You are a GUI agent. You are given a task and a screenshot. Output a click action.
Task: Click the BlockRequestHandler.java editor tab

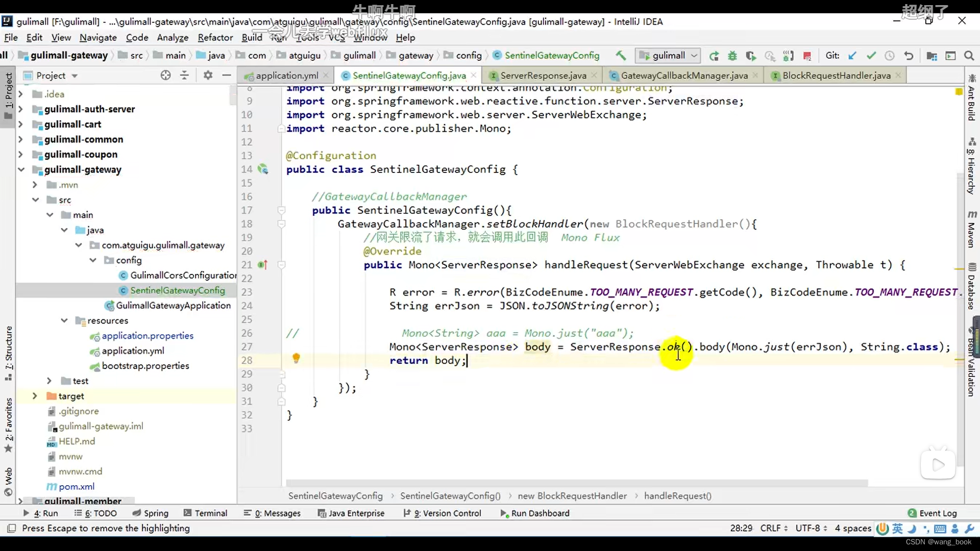click(836, 76)
